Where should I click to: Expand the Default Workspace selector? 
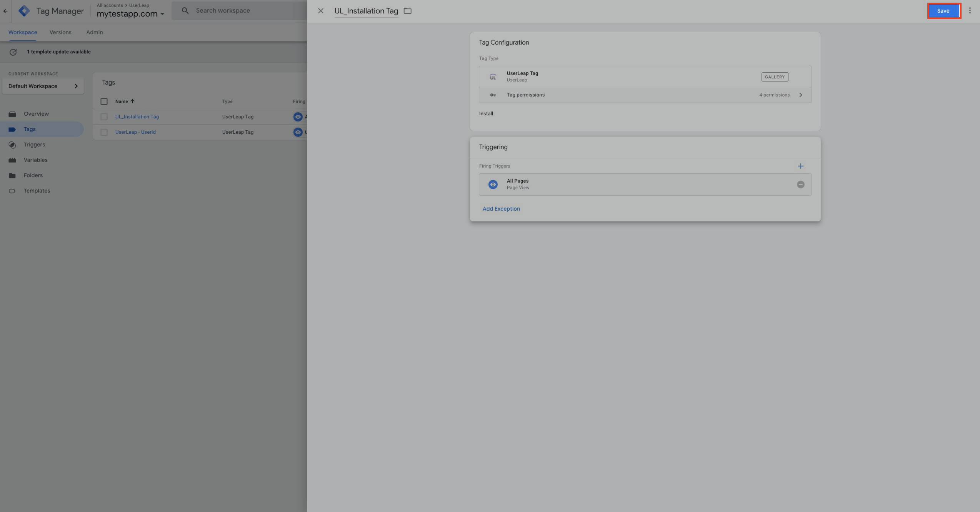tap(43, 86)
